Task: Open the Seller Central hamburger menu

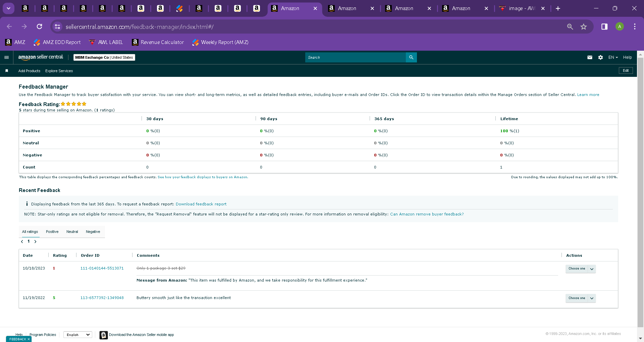Action: click(x=6, y=57)
